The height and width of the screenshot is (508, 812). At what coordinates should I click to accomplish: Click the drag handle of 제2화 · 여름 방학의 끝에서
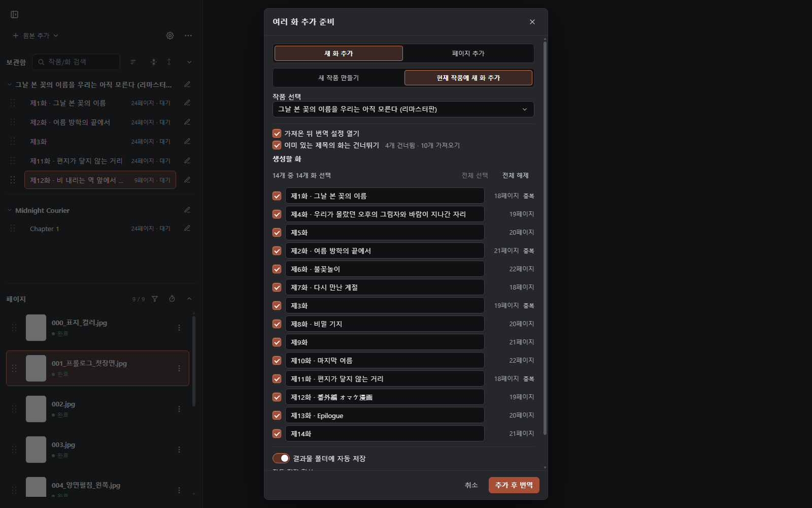pos(13,122)
